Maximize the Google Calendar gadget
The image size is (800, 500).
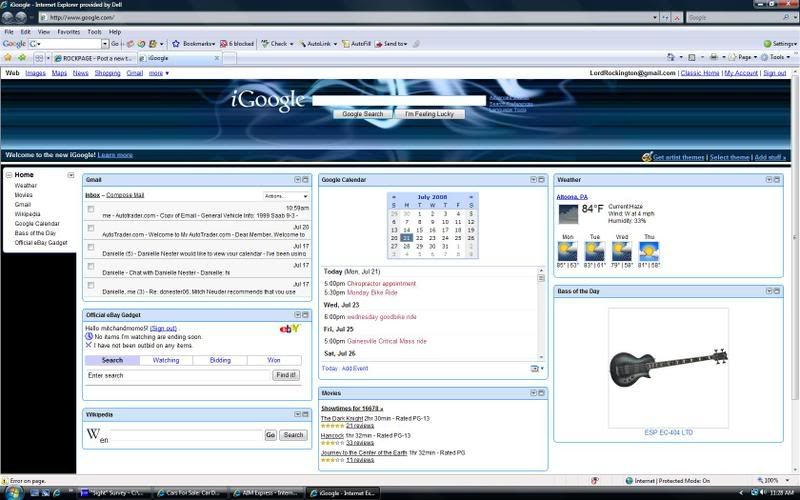(x=541, y=180)
